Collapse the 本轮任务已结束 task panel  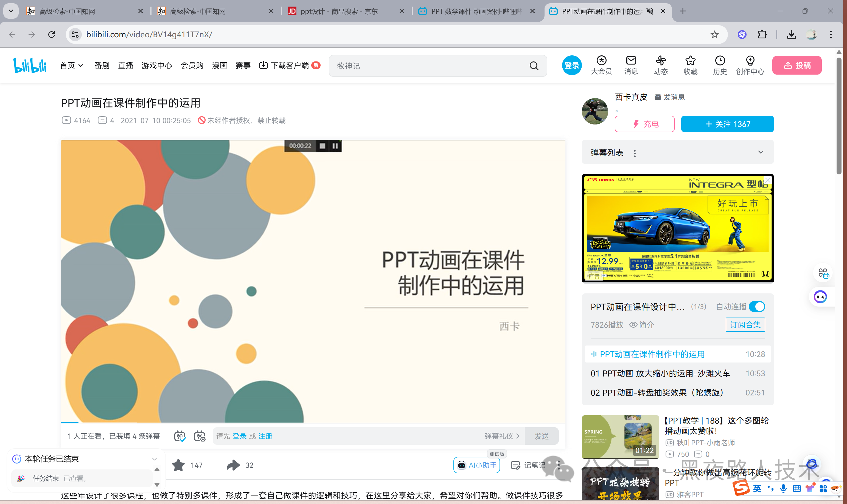point(155,459)
